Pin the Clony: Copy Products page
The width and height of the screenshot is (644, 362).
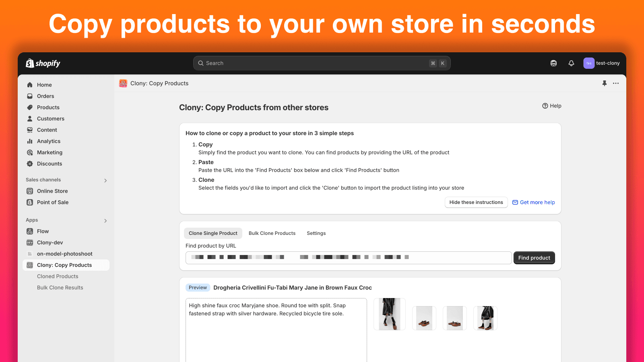604,83
